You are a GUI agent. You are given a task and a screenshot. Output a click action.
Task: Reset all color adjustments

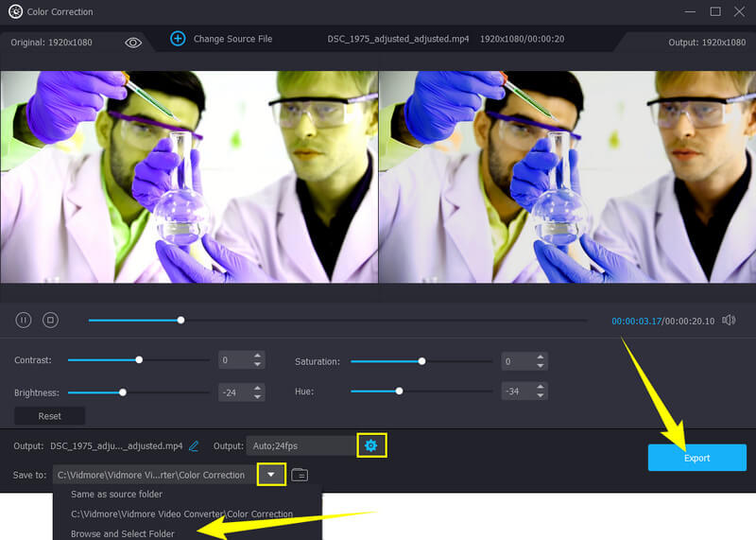point(49,416)
